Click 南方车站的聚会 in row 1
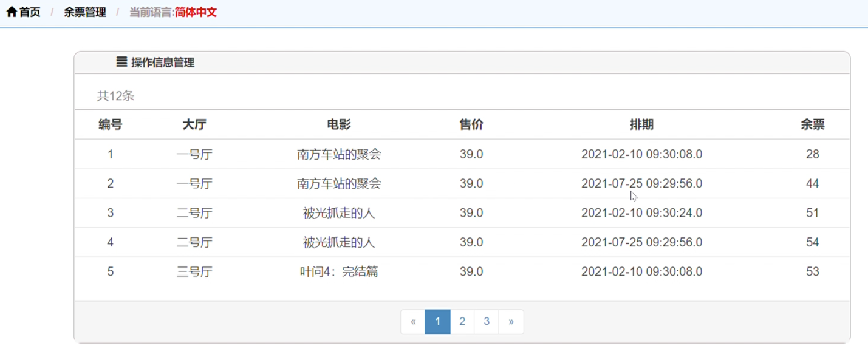The image size is (868, 363). (339, 154)
